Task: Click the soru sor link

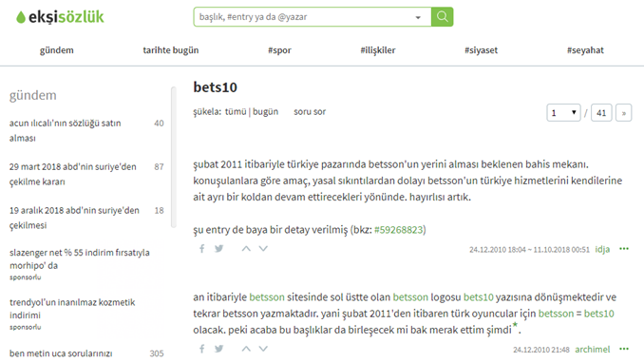Action: 310,112
